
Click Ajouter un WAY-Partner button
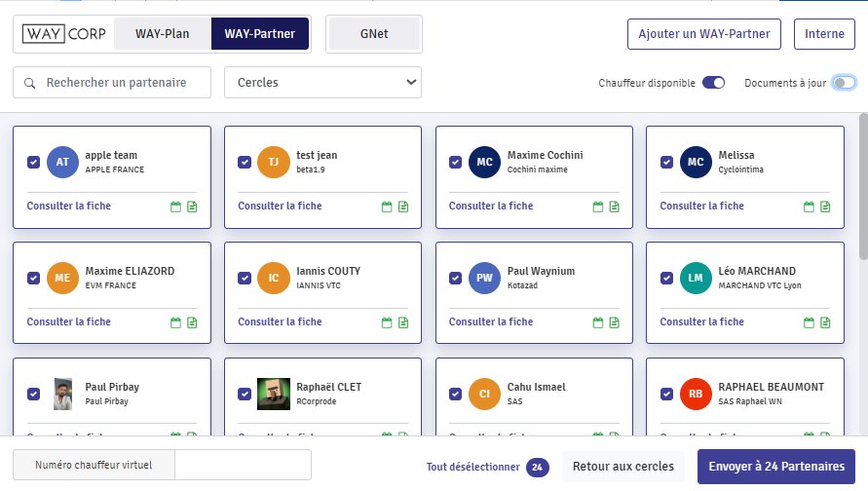point(703,34)
